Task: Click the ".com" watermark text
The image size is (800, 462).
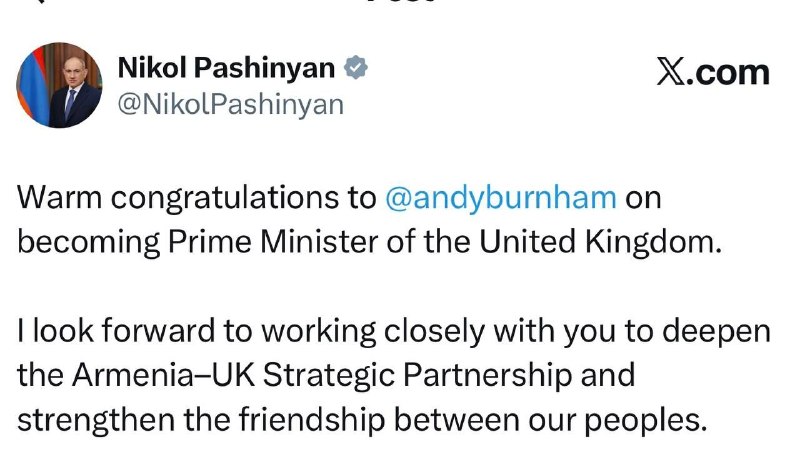Action: (x=728, y=72)
